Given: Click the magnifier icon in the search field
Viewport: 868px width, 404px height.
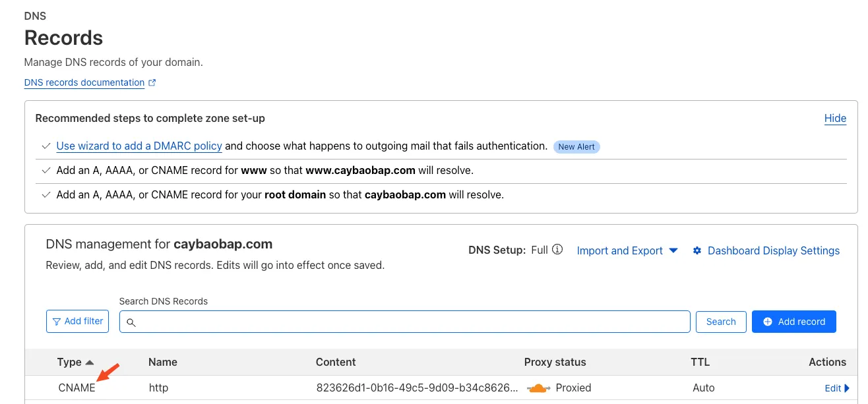Looking at the screenshot, I should (x=131, y=322).
